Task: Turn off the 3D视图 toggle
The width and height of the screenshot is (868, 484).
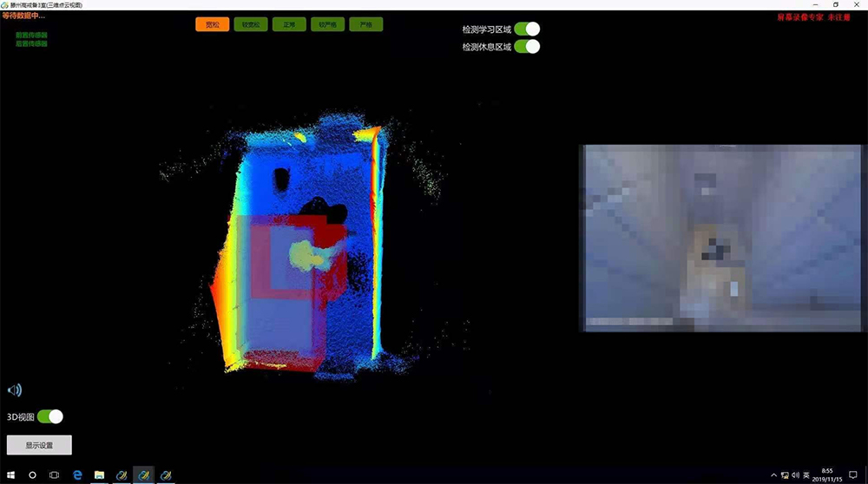Action: pyautogui.click(x=49, y=416)
